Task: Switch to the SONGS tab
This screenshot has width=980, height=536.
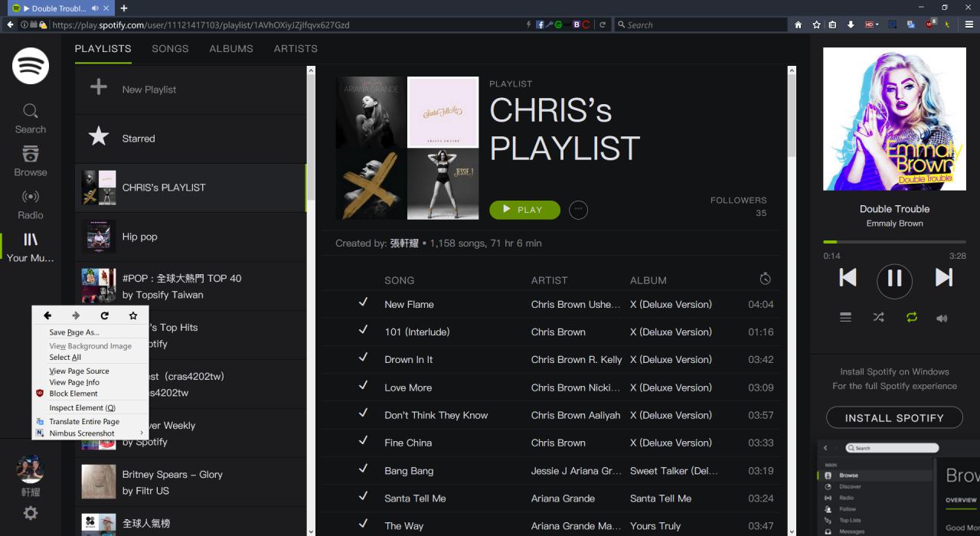Action: (x=170, y=48)
